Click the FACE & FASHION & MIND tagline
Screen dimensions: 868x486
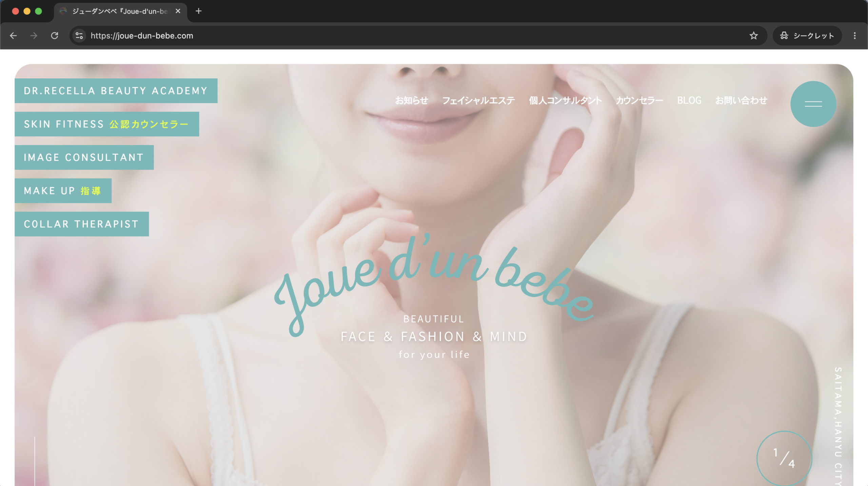tap(434, 337)
